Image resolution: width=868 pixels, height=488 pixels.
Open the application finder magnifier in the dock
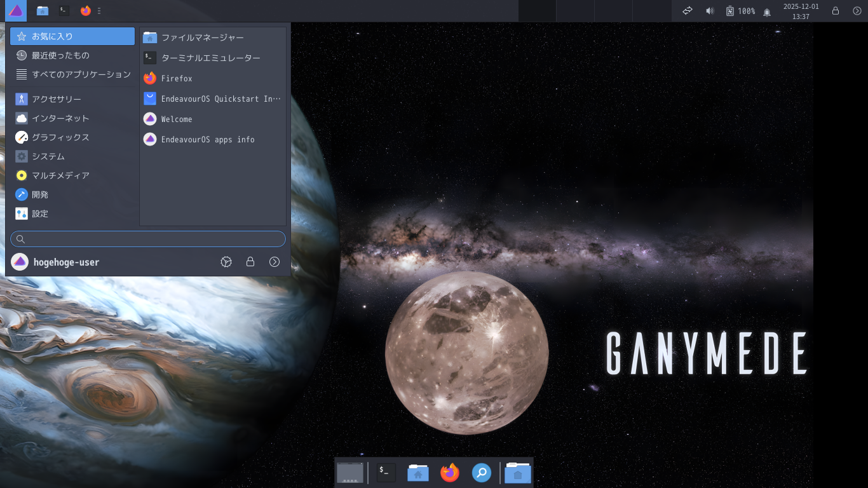(x=481, y=473)
